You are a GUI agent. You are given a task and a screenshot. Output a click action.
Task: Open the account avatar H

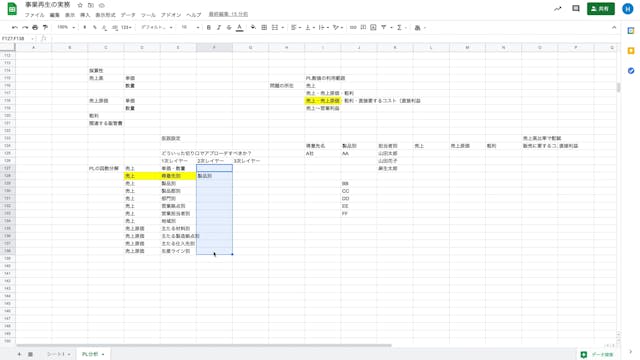(628, 9)
